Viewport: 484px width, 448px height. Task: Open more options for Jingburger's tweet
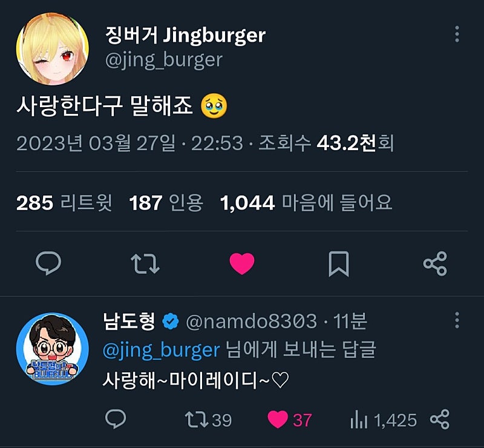(x=457, y=34)
